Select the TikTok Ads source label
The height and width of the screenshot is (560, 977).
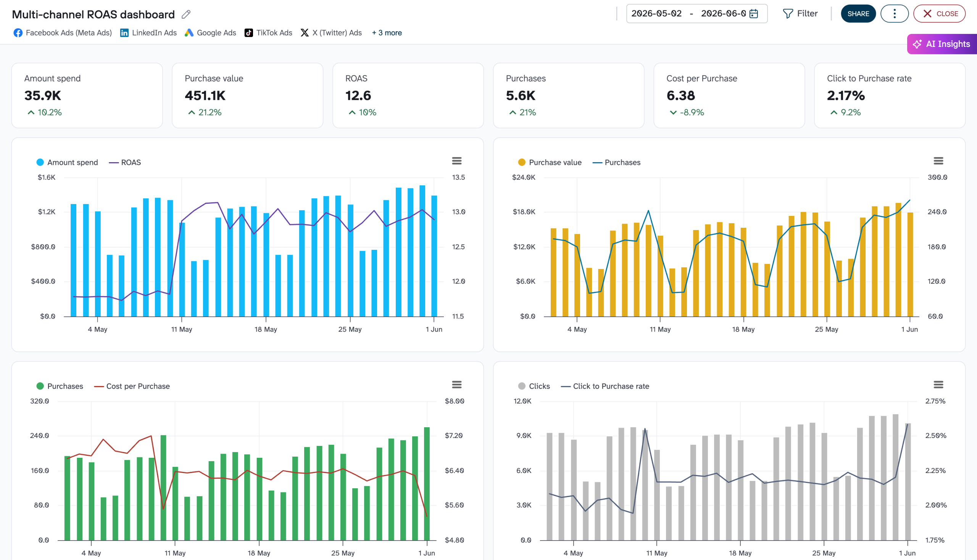(x=274, y=33)
